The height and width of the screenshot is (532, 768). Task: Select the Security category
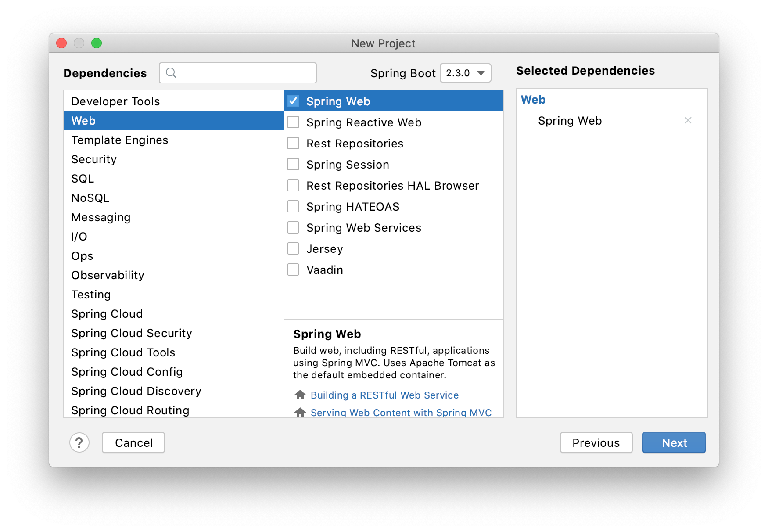(93, 159)
